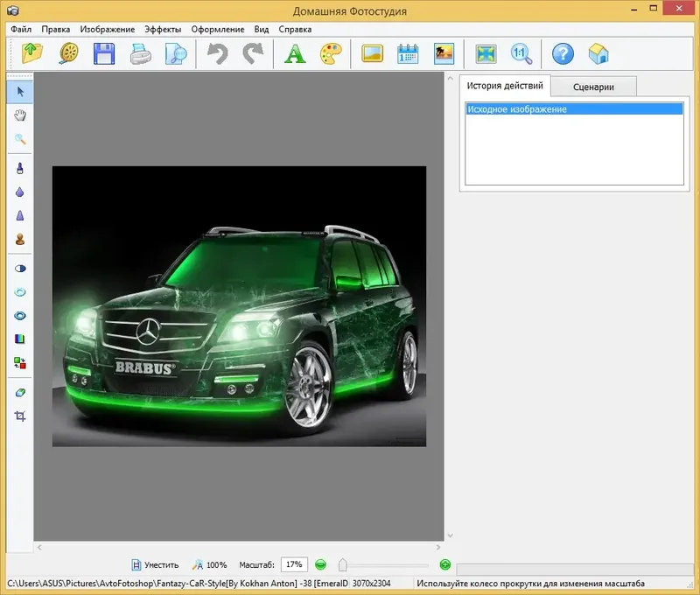Click the Уместить fit button

pos(155,565)
